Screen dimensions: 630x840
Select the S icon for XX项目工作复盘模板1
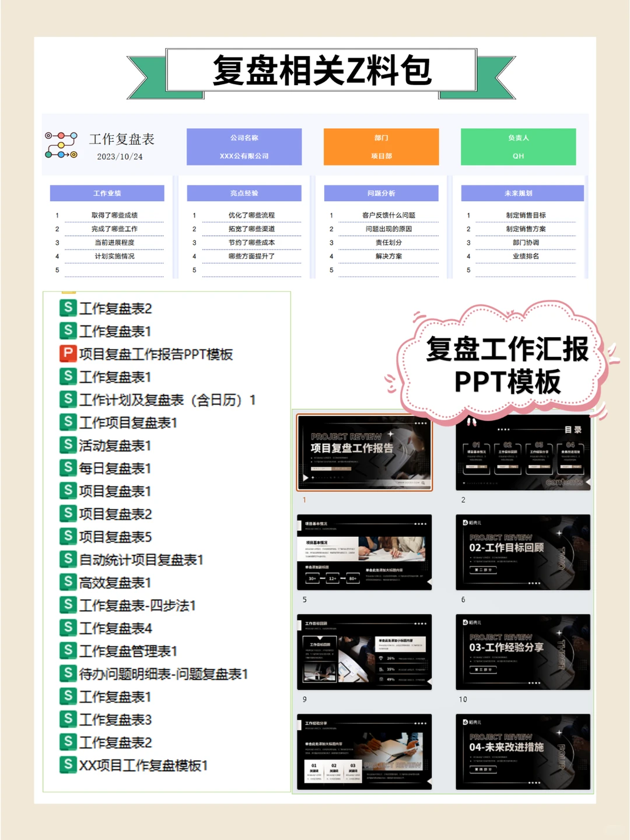pyautogui.click(x=68, y=765)
